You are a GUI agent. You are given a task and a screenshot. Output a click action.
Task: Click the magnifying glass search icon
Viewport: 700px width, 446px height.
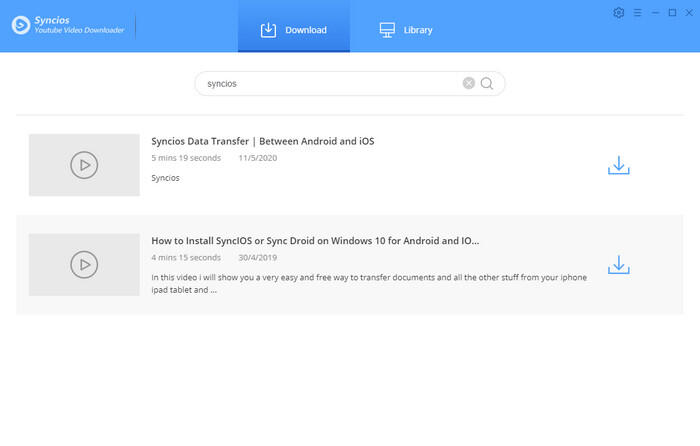487,84
